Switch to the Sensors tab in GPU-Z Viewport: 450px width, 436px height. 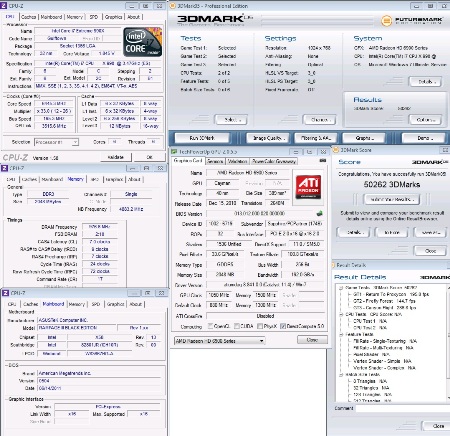click(x=215, y=161)
